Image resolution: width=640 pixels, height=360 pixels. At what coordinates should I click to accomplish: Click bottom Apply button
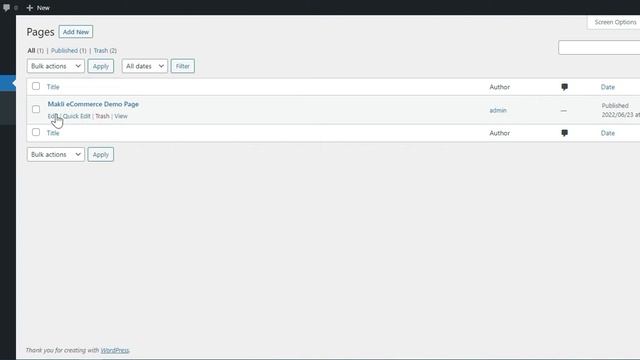101,155
